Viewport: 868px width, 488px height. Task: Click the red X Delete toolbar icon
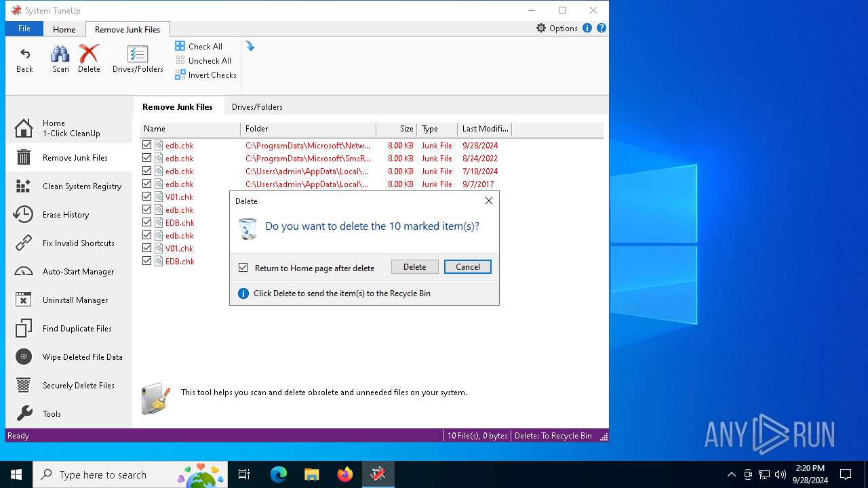(89, 54)
